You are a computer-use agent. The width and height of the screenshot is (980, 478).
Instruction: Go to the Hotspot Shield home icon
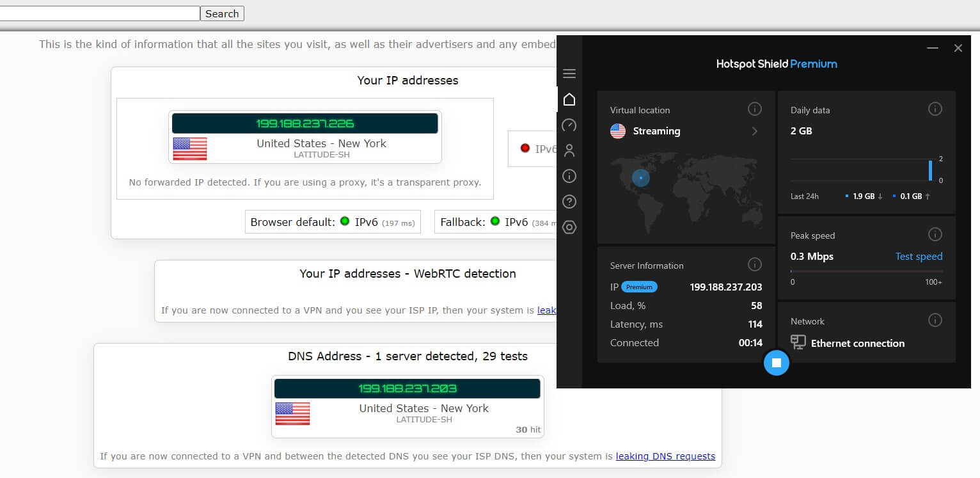pos(569,99)
